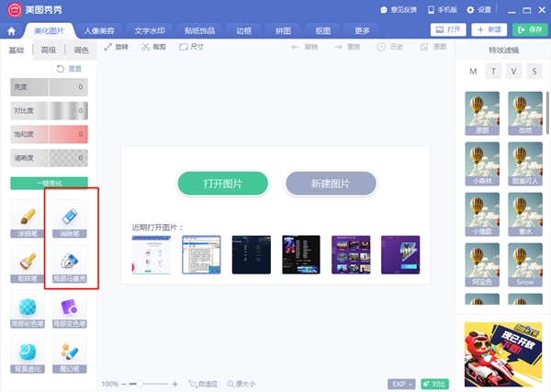Click the green 保存 save button
The height and width of the screenshot is (392, 551).
point(530,30)
